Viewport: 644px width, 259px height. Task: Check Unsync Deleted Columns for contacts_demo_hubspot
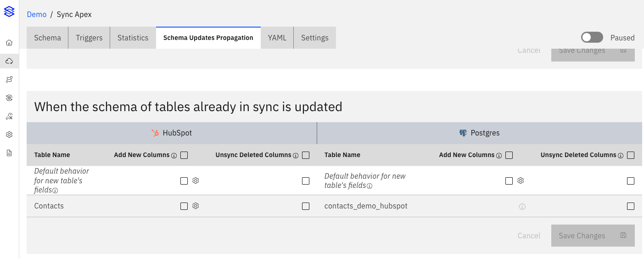pos(631,206)
